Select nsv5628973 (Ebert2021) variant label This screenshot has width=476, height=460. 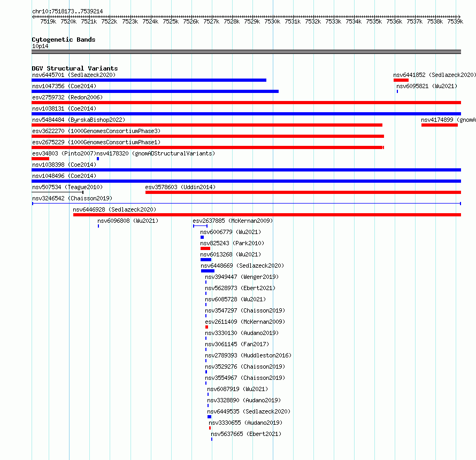click(240, 288)
